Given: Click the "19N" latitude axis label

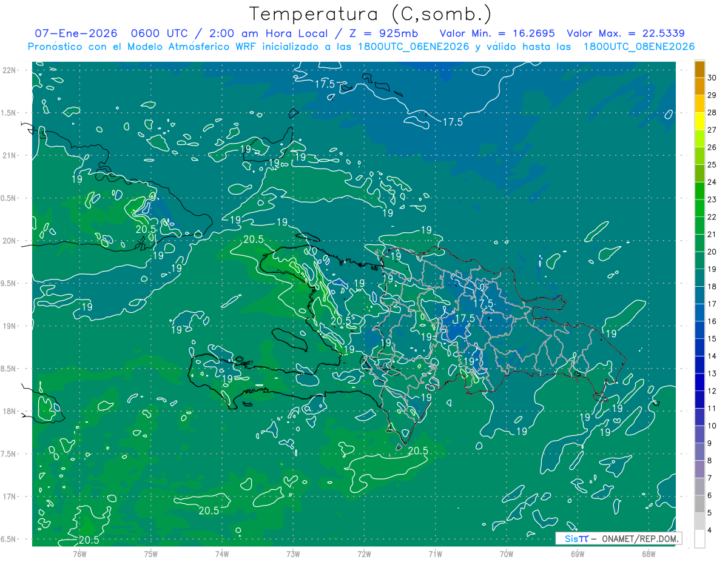Looking at the screenshot, I should pos(9,326).
